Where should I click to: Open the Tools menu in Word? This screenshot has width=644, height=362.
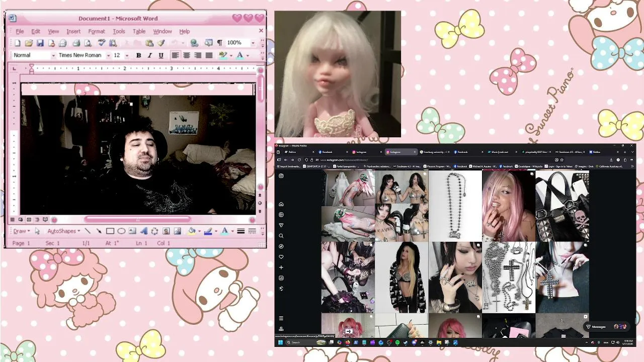point(119,31)
